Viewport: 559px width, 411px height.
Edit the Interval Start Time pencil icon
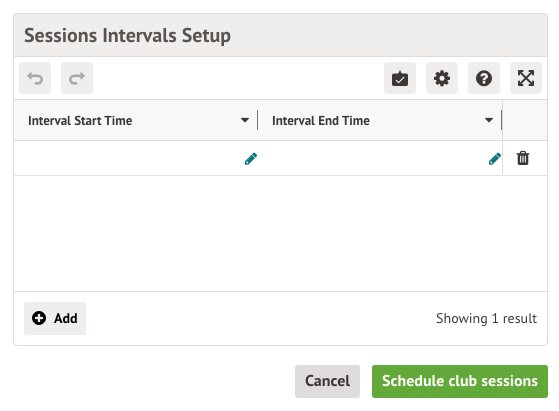[x=251, y=159]
